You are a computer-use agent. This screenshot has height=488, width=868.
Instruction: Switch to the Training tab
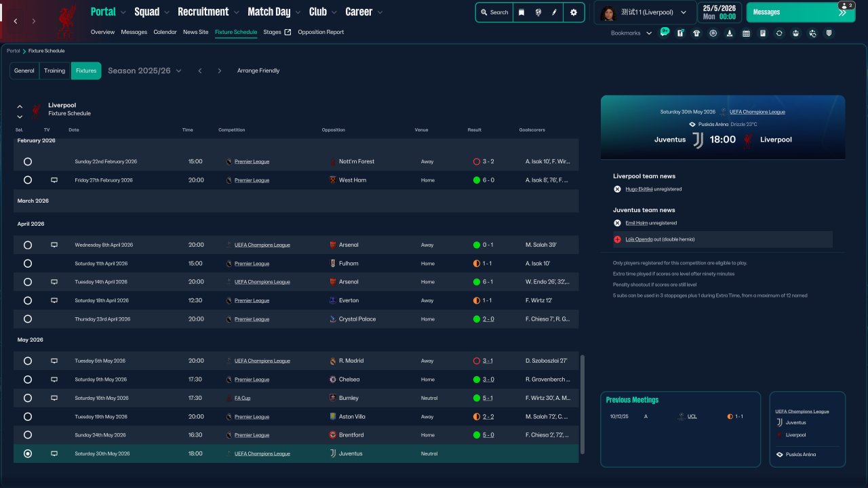coord(54,70)
